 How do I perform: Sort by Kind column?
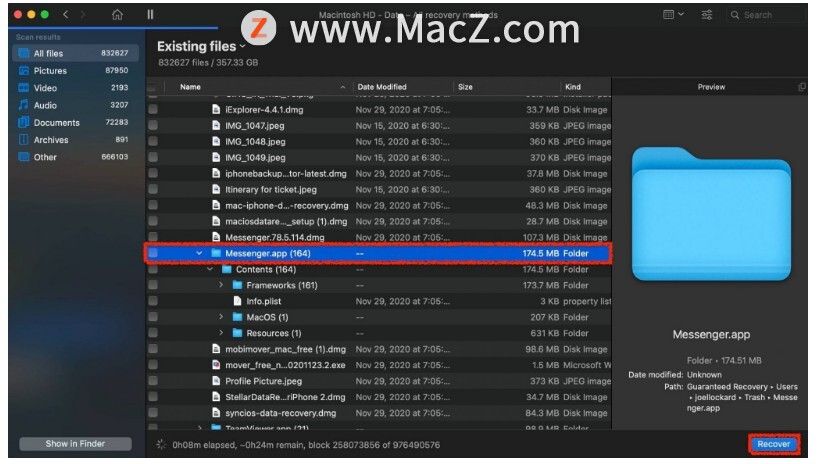tap(573, 87)
